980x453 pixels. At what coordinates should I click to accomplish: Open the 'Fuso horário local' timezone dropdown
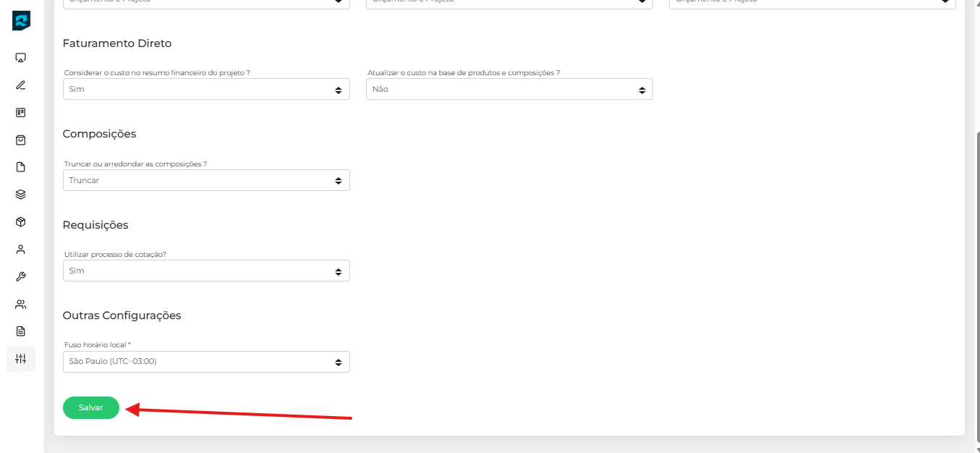pos(206,362)
